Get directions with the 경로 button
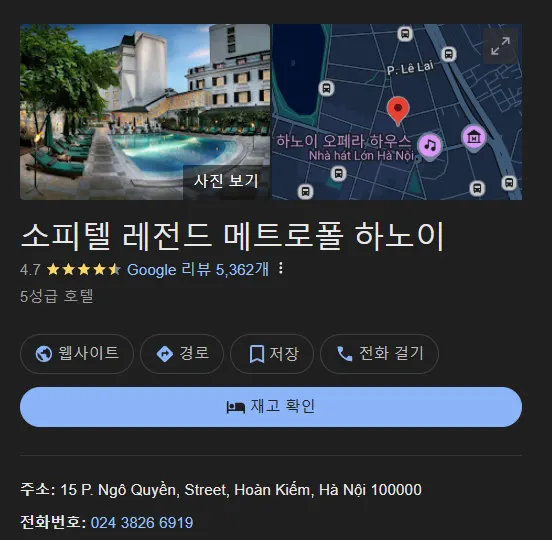Viewport: 552px width, 540px height. pyautogui.click(x=182, y=354)
